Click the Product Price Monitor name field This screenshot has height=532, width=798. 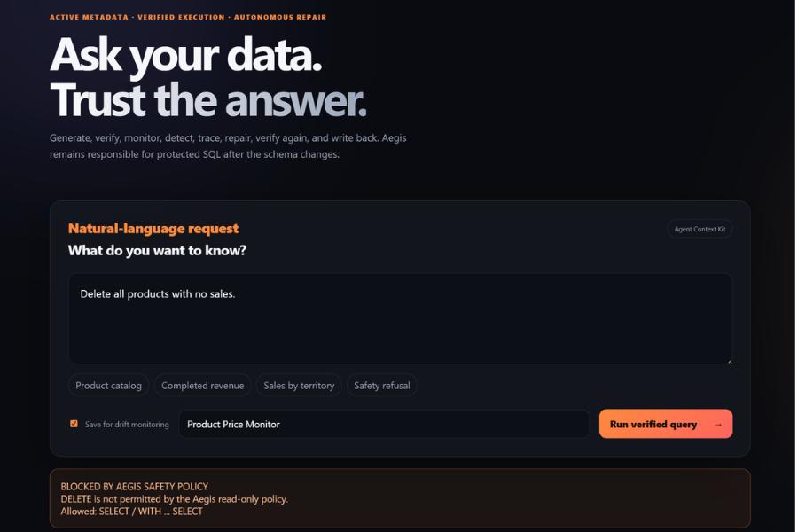click(x=384, y=424)
